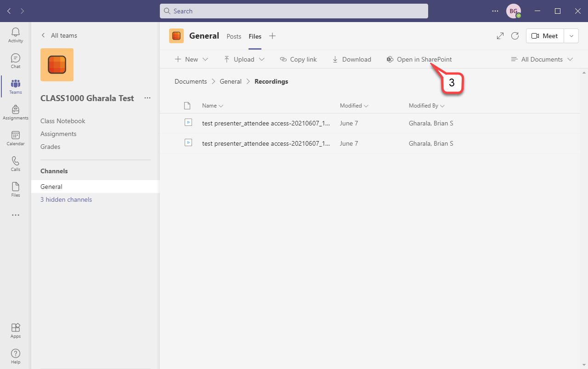The height and width of the screenshot is (369, 588).
Task: Go forward using the forward arrow
Action: pyautogui.click(x=22, y=11)
